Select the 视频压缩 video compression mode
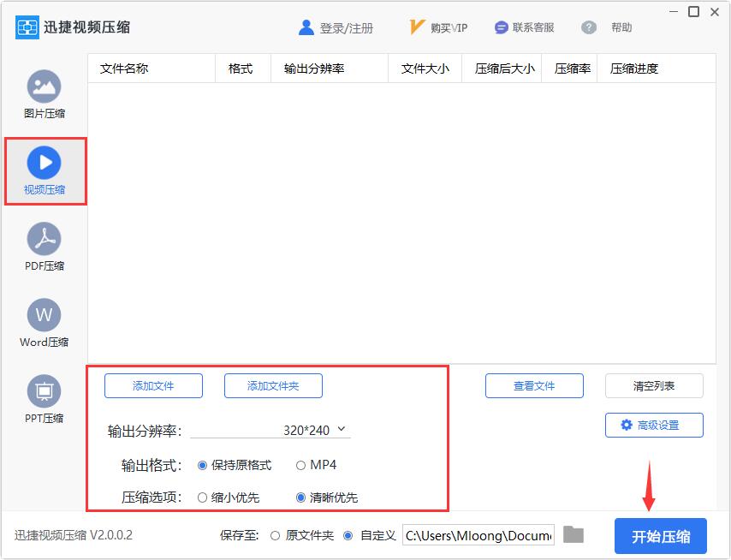 pos(44,170)
